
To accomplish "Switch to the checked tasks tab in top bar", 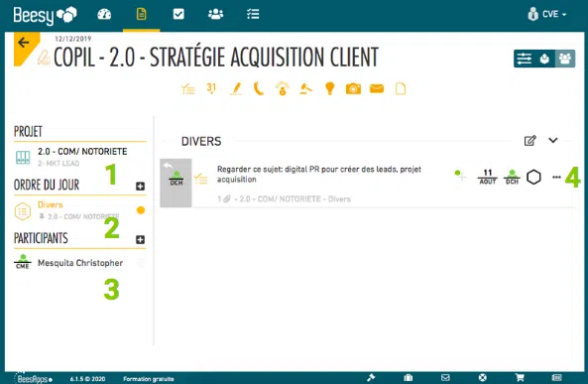I will click(178, 14).
